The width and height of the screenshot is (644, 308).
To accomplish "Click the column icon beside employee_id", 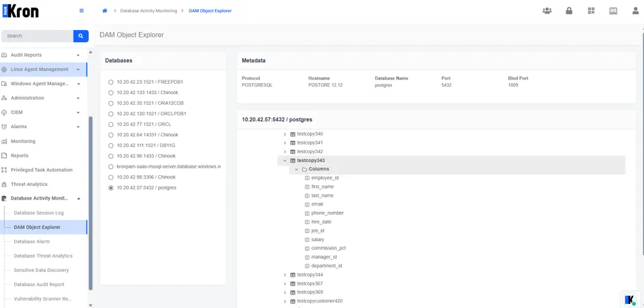I will pyautogui.click(x=307, y=178).
